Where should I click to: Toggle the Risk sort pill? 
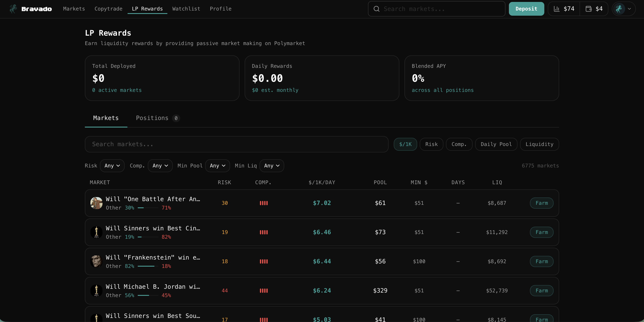click(431, 144)
